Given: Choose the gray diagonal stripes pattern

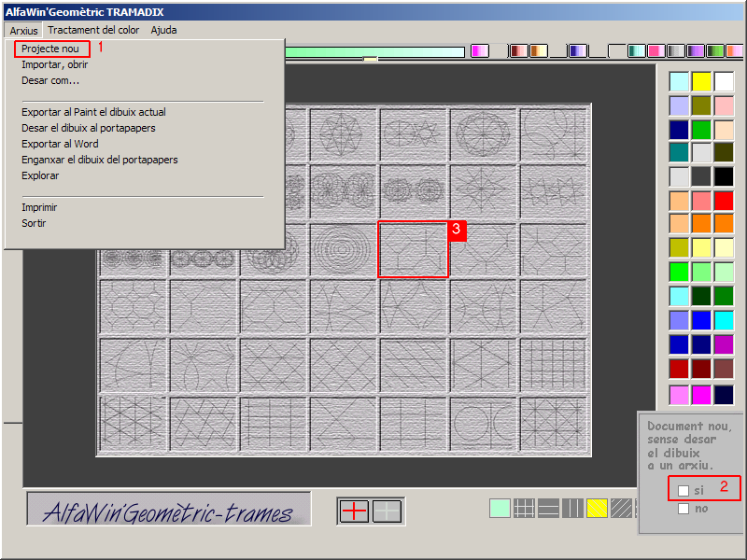Looking at the screenshot, I should (621, 508).
